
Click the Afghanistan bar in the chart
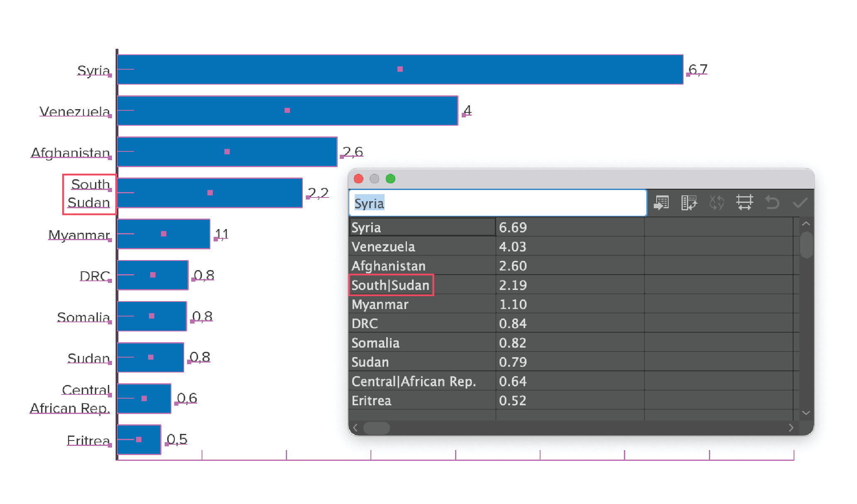click(227, 151)
